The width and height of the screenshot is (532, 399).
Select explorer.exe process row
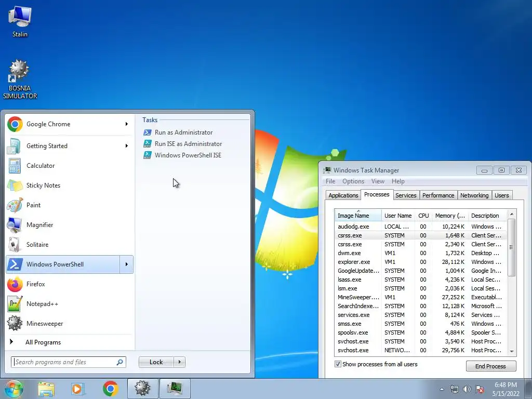point(420,262)
